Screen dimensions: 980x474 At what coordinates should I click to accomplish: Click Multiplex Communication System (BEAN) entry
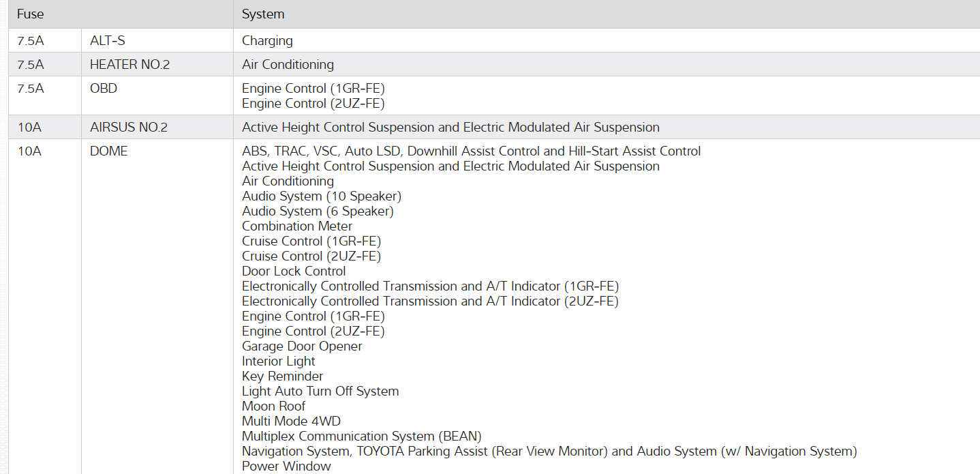point(361,436)
